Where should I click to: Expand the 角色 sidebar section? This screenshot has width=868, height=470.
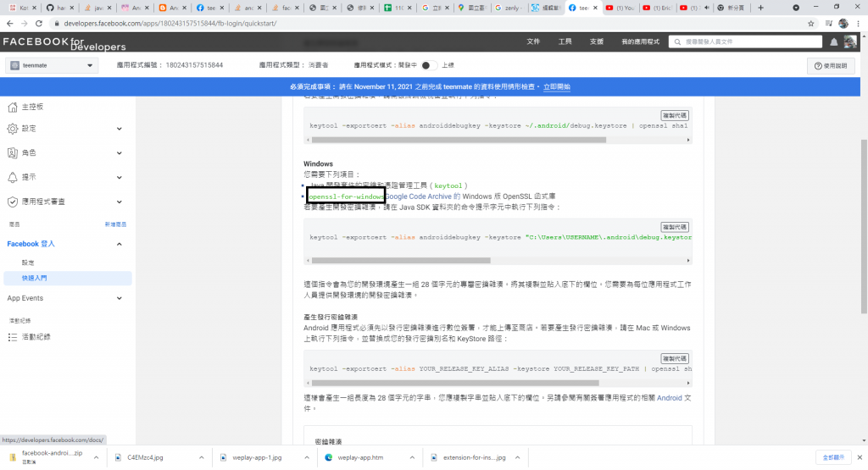(119, 153)
